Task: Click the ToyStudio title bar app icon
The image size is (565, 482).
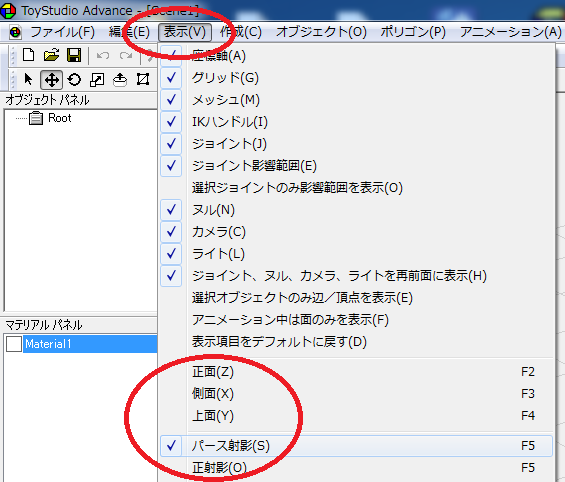Action: (x=8, y=10)
